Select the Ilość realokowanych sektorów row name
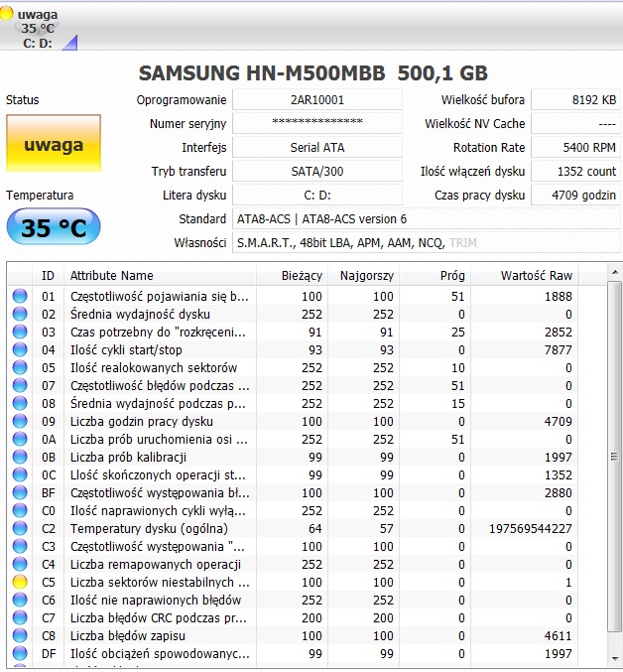The image size is (623, 672). (154, 367)
